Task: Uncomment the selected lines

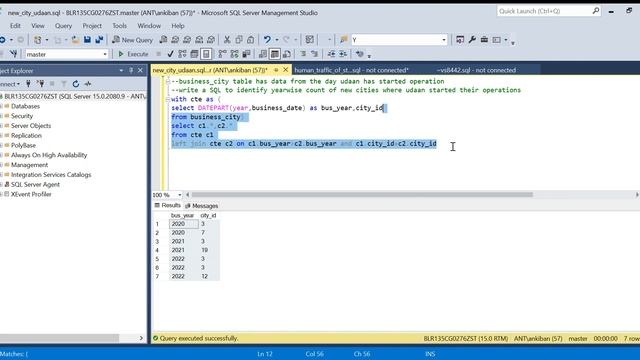Action: click(315, 54)
